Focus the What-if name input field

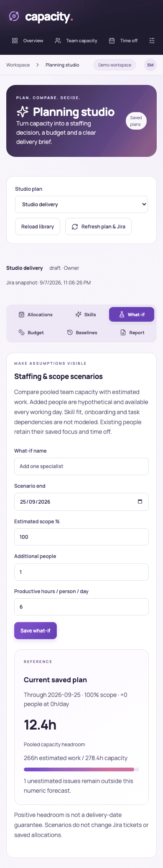[x=81, y=466]
